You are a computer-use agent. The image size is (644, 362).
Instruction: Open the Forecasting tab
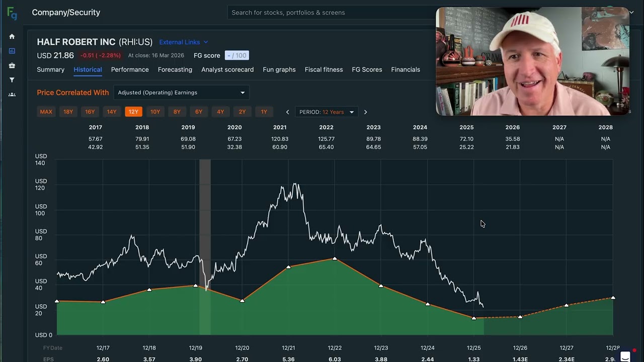[x=175, y=69]
